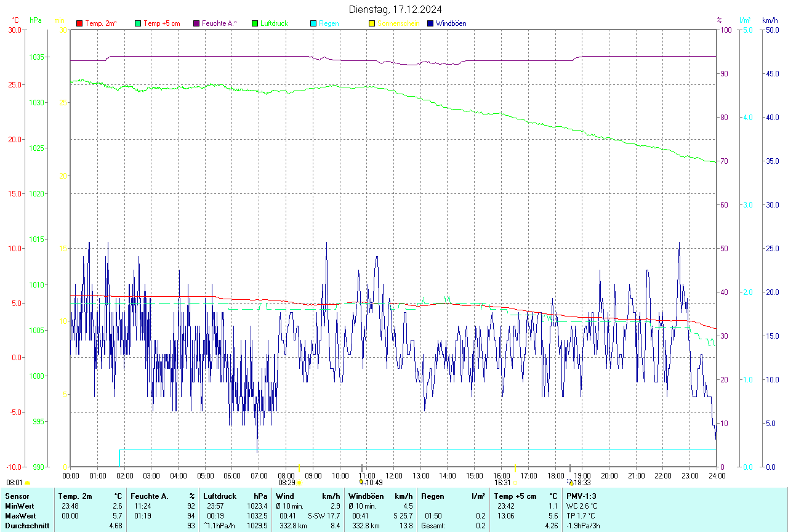The image size is (788, 532).
Task: Click the 'MinWert' row label
Action: [x=19, y=506]
